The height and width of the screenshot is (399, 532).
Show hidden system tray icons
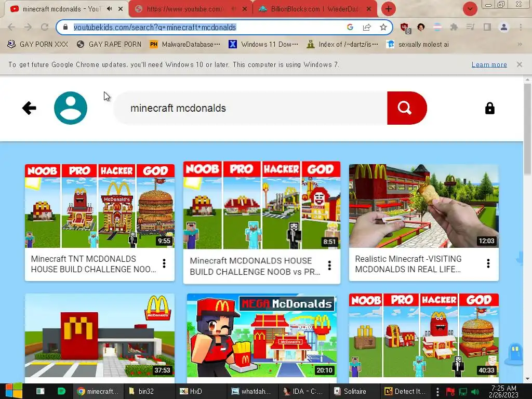coord(437,392)
